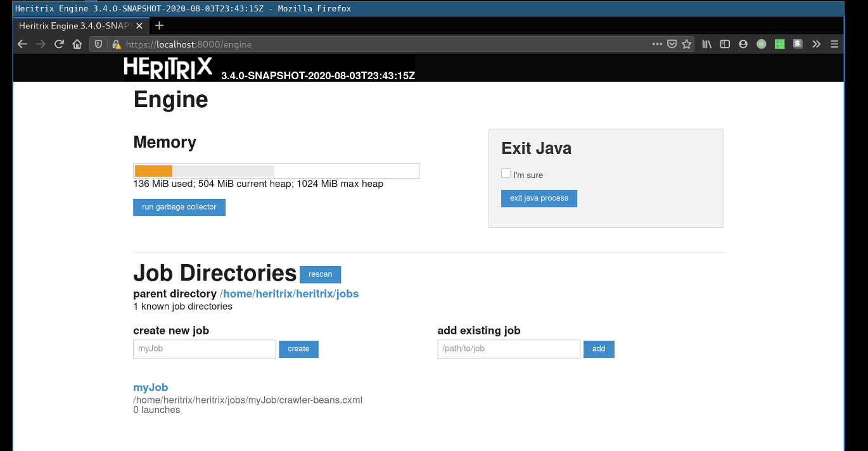Open the Firefox account icon
Image resolution: width=868 pixels, height=451 pixels.
pos(743,44)
